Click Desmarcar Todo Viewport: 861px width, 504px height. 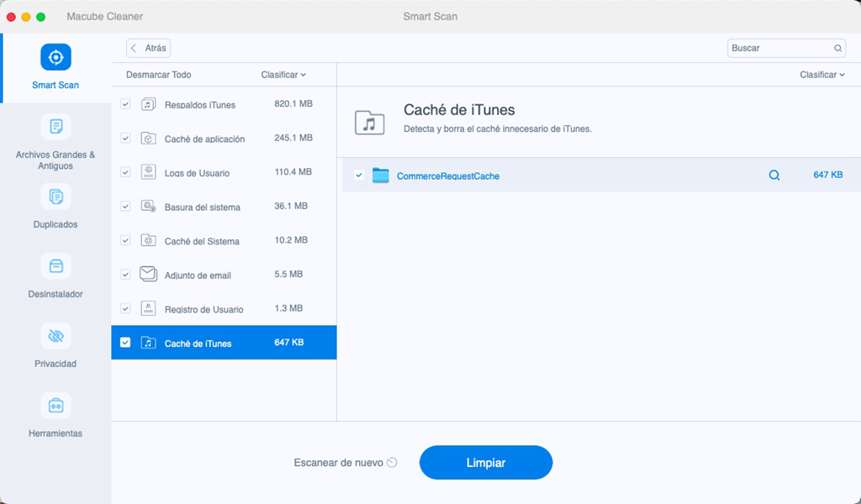[x=159, y=75]
